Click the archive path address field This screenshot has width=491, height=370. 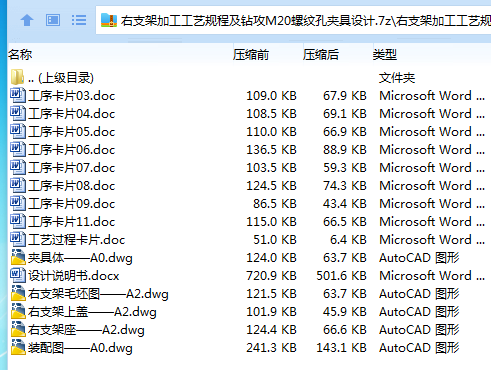(293, 20)
